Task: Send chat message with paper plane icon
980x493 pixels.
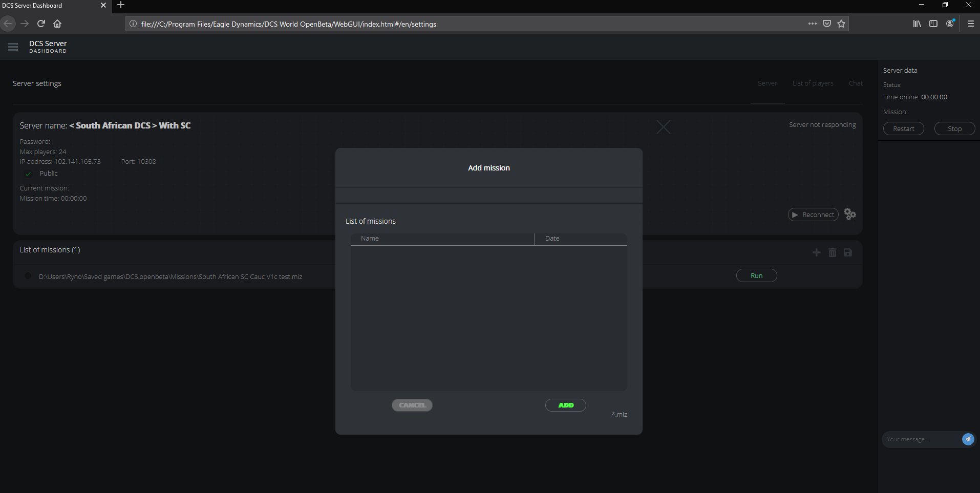Action: (x=968, y=439)
